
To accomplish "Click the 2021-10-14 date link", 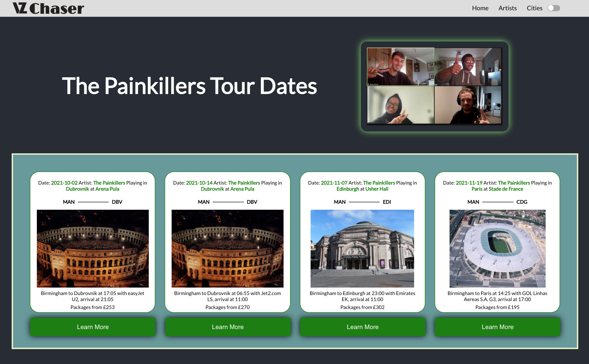I will [199, 183].
